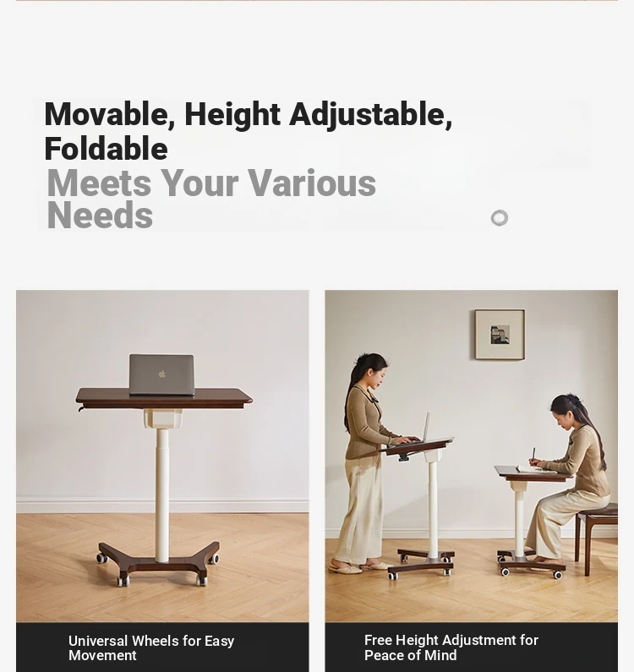Screen dimensions: 634x672
Task: Click the notebook on the seated woman's desk
Action: [533, 470]
